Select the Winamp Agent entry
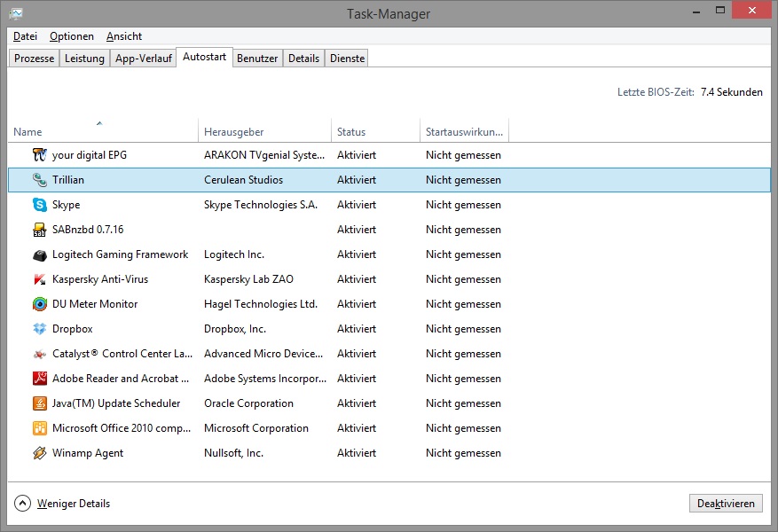The image size is (778, 532). [88, 453]
